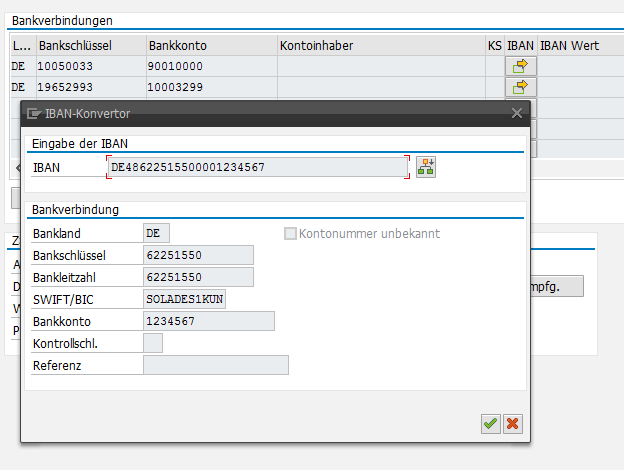Click into the IBAN input field

[x=256, y=167]
